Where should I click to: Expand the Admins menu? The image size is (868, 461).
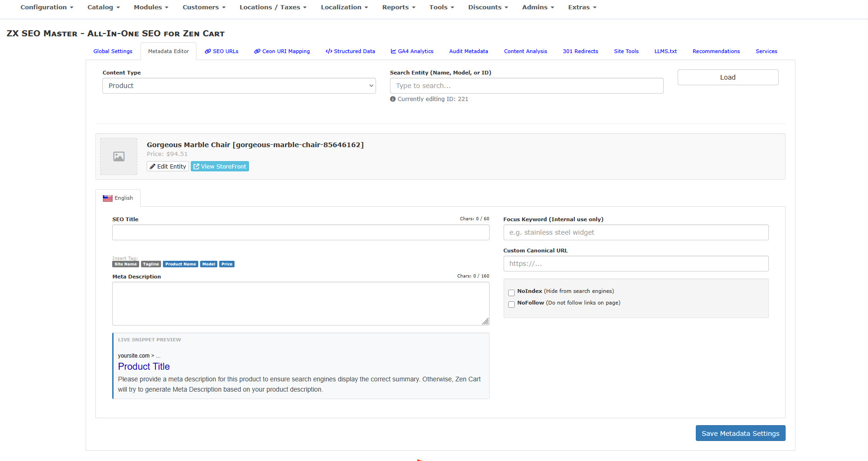[x=538, y=7]
